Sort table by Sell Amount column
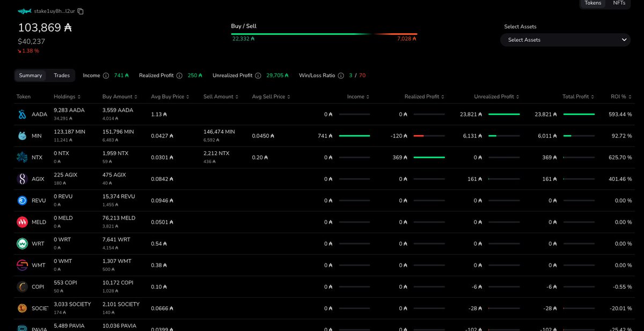 coord(221,97)
